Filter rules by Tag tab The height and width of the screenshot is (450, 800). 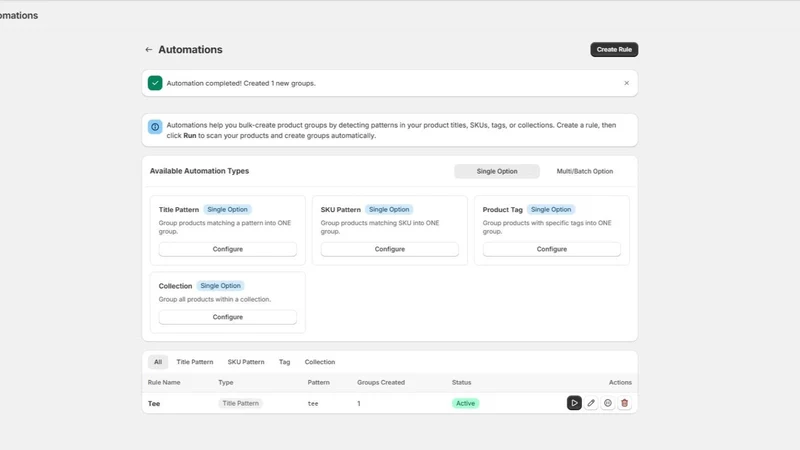click(x=284, y=362)
